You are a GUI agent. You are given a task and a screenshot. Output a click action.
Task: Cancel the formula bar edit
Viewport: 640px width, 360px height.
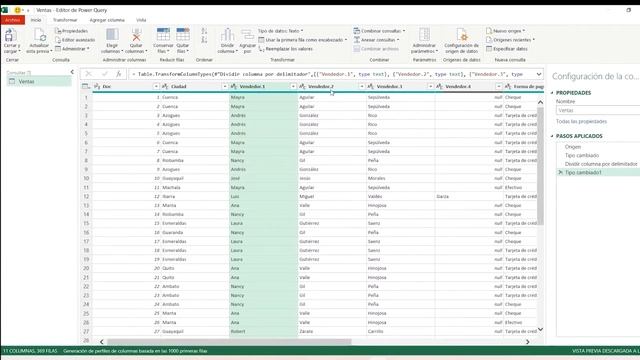88,74
